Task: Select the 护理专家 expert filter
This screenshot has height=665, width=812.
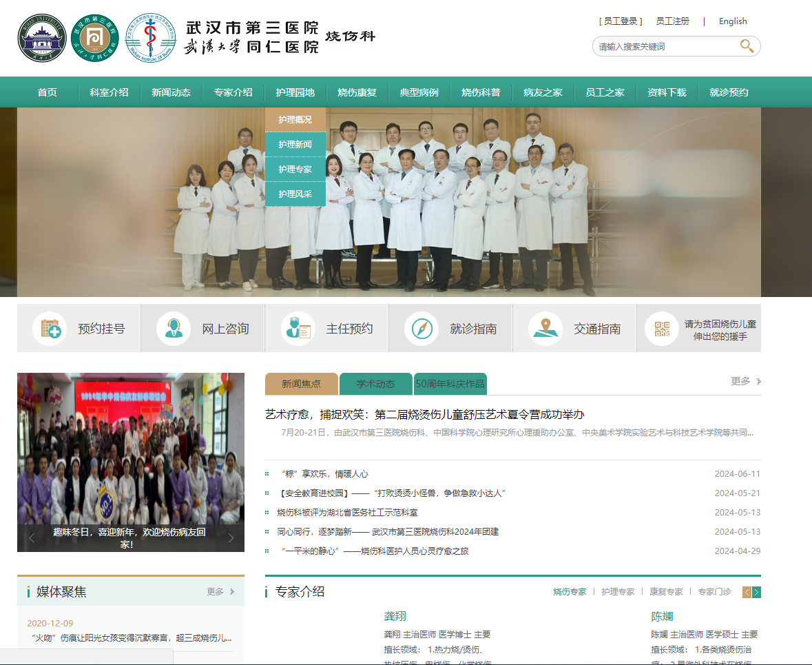Action: point(618,592)
